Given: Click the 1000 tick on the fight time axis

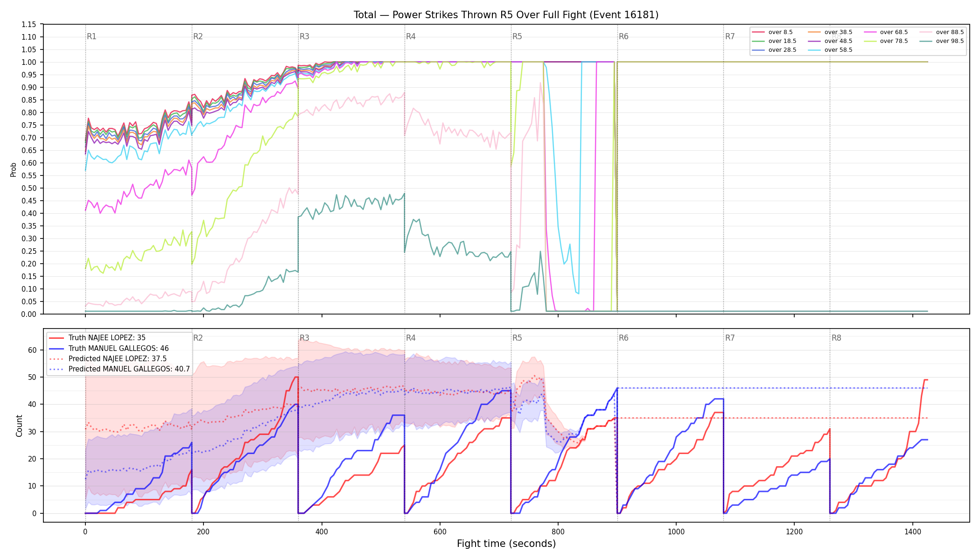Looking at the screenshot, I should (676, 532).
